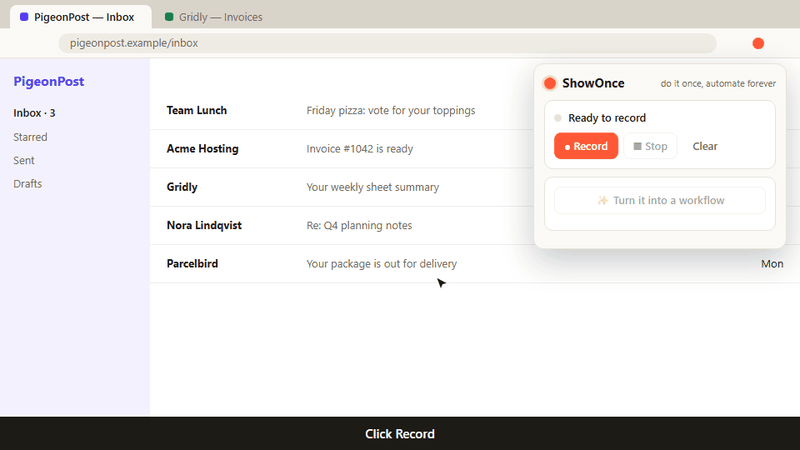The image size is (800, 450).
Task: Click subject 'Your package is out for delivery'
Action: (x=381, y=264)
